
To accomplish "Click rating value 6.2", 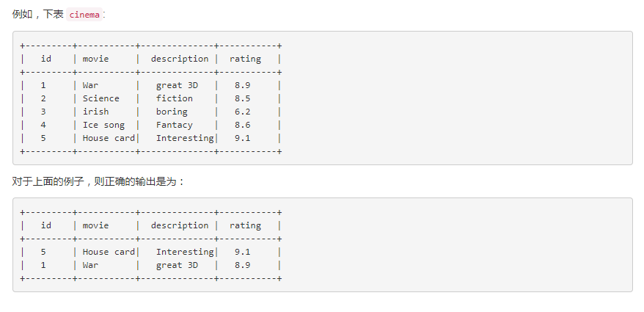I will [x=242, y=112].
